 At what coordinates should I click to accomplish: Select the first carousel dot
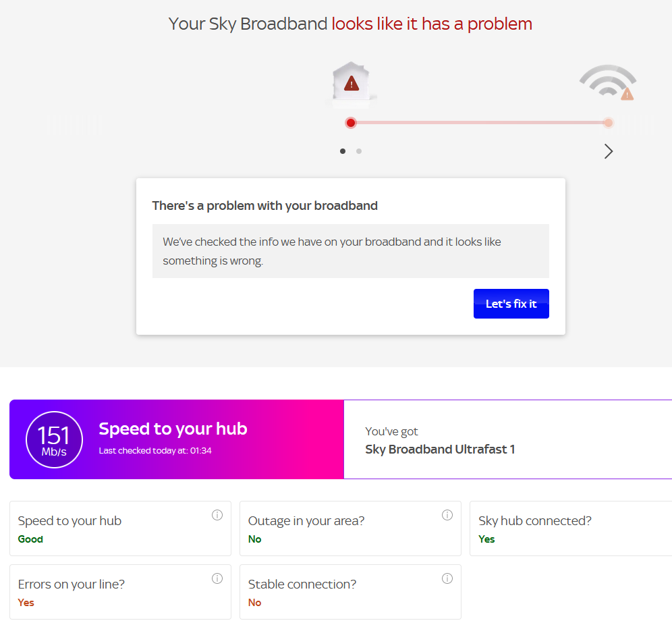coord(343,151)
